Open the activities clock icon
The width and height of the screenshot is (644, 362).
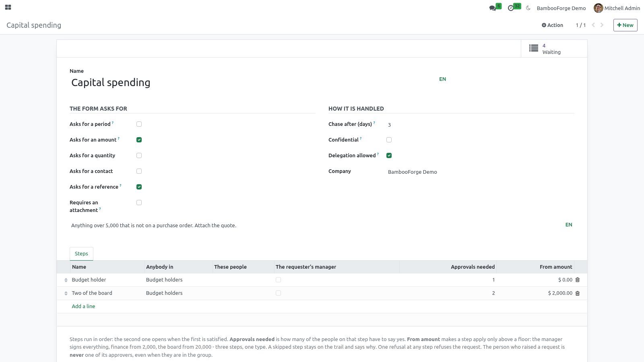pyautogui.click(x=511, y=8)
